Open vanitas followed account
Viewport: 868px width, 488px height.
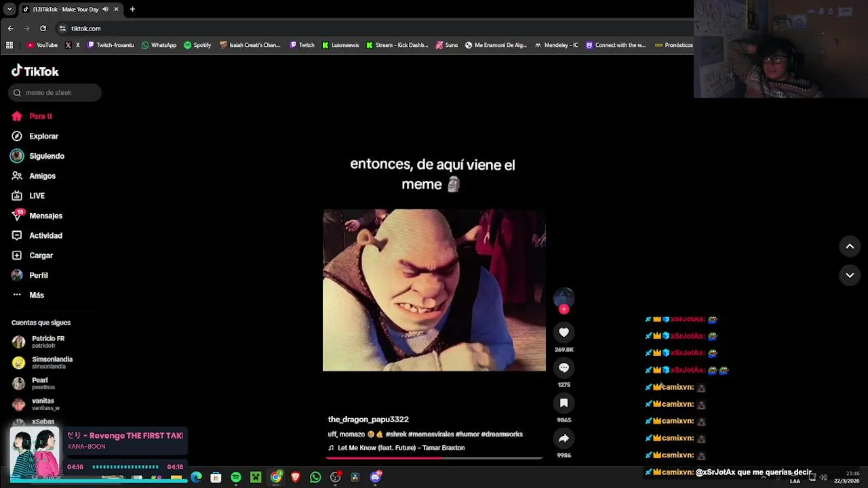pos(36,404)
